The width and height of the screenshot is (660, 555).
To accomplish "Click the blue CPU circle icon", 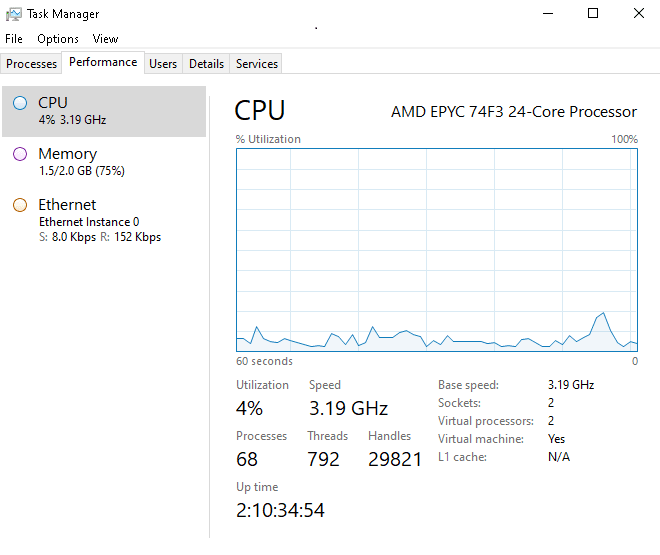I will pos(20,103).
